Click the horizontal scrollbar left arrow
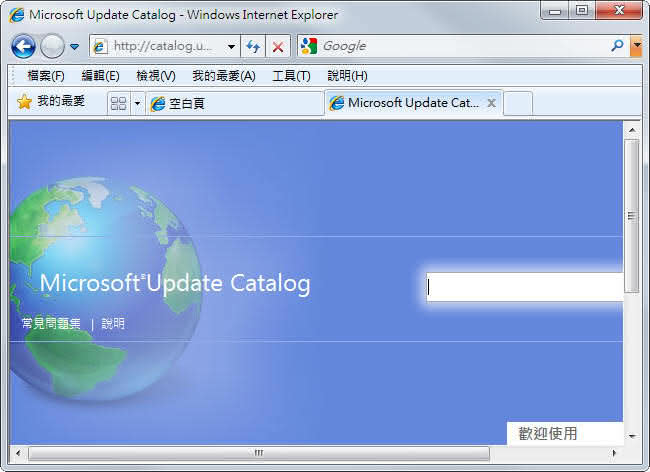 pos(18,453)
